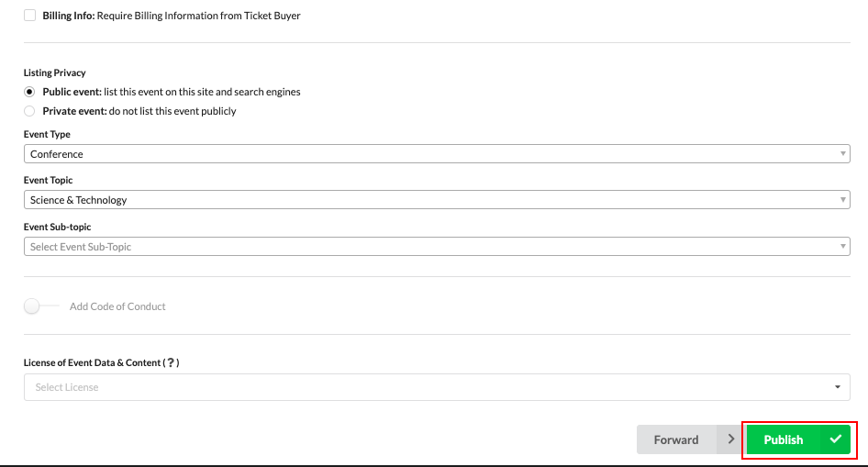The width and height of the screenshot is (868, 467).
Task: Click the question mark help next to License
Action: [x=171, y=362]
